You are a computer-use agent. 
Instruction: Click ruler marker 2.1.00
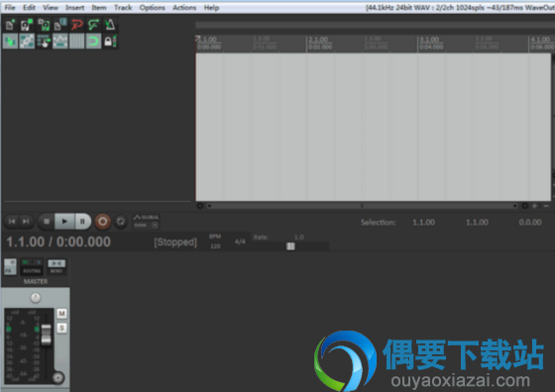[x=318, y=40]
